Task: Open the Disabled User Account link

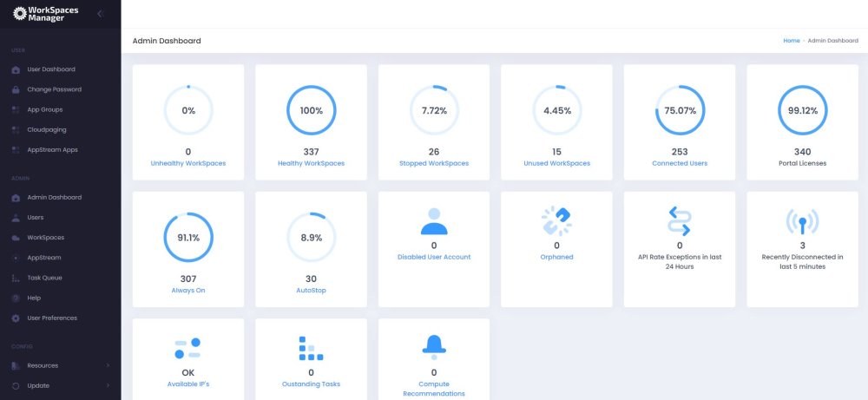Action: (x=434, y=257)
